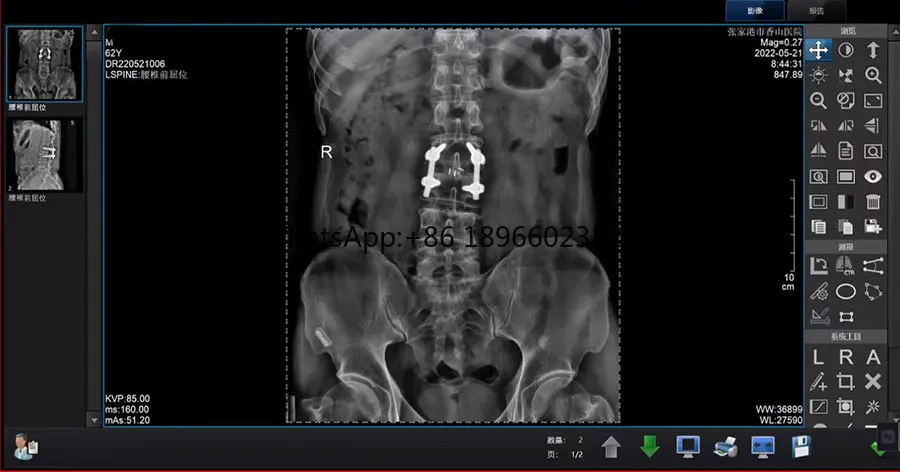Select the rectangle ROI tool

point(845,316)
